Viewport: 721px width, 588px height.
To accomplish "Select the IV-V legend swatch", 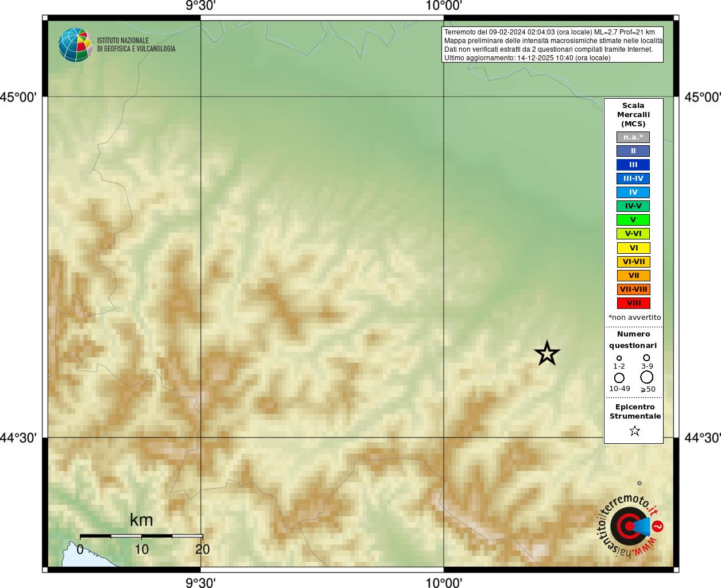I will [x=633, y=206].
